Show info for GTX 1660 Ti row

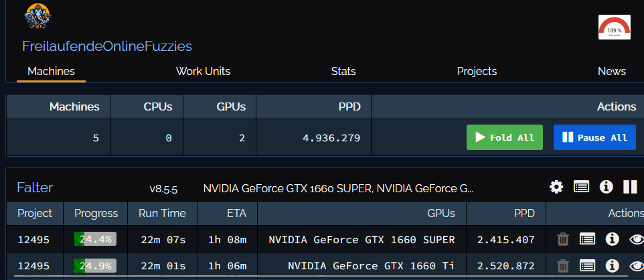612,266
